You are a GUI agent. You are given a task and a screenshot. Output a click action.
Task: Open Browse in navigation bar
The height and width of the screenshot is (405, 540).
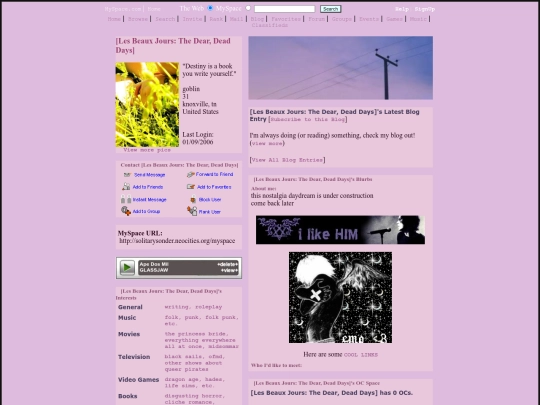[x=138, y=19]
